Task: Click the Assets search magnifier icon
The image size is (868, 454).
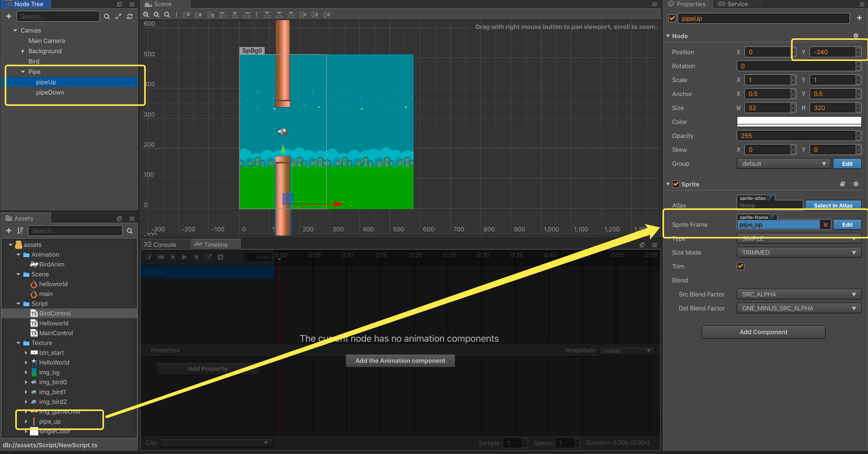Action: (130, 231)
